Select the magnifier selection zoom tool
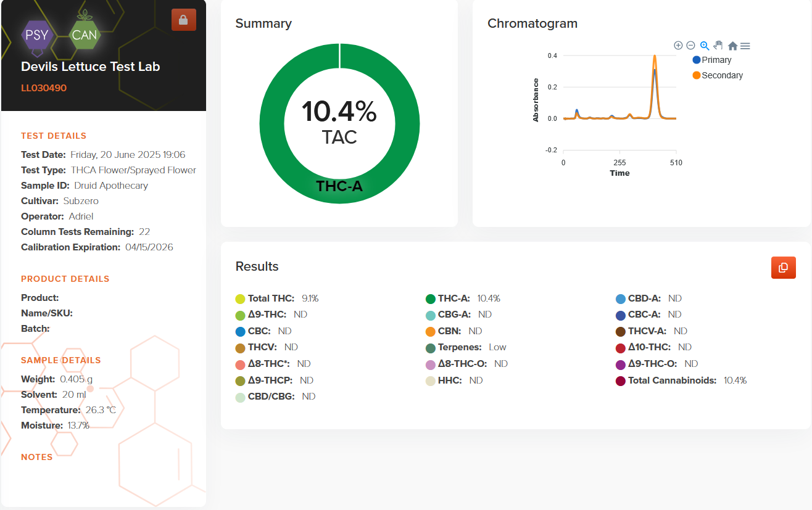 coord(704,46)
